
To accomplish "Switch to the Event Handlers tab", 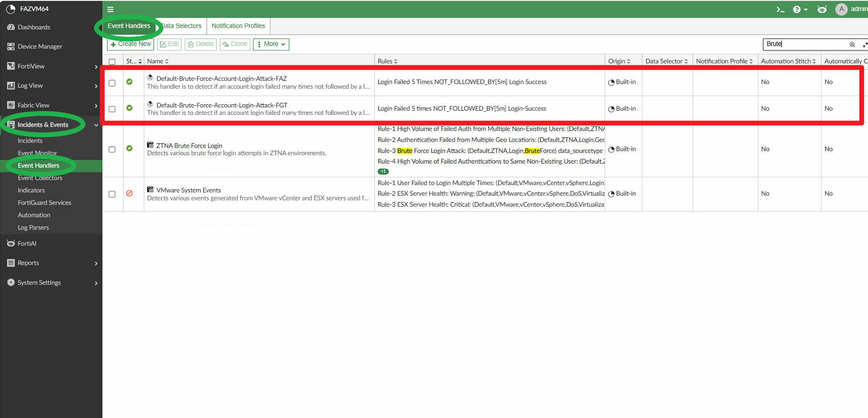I will click(129, 26).
